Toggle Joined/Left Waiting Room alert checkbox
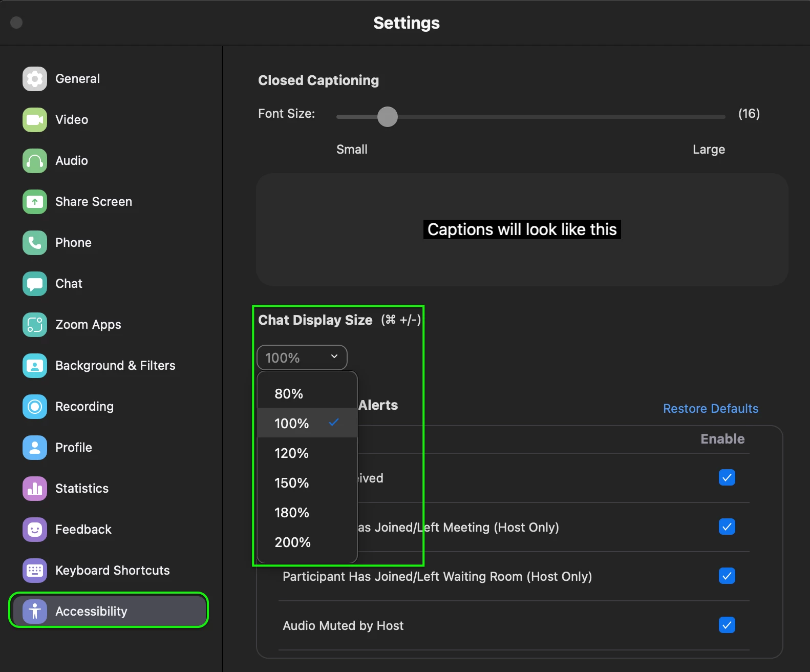Screen dimensions: 810x672 [727, 576]
